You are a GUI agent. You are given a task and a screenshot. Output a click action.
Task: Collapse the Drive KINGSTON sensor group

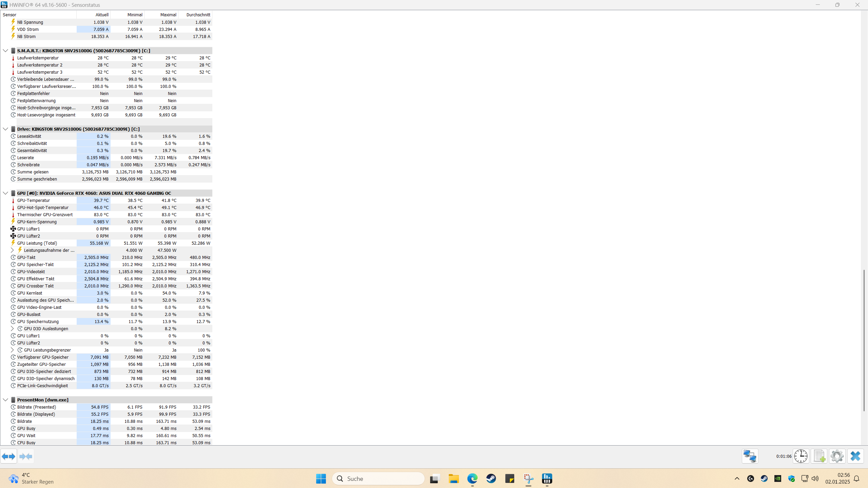point(5,129)
